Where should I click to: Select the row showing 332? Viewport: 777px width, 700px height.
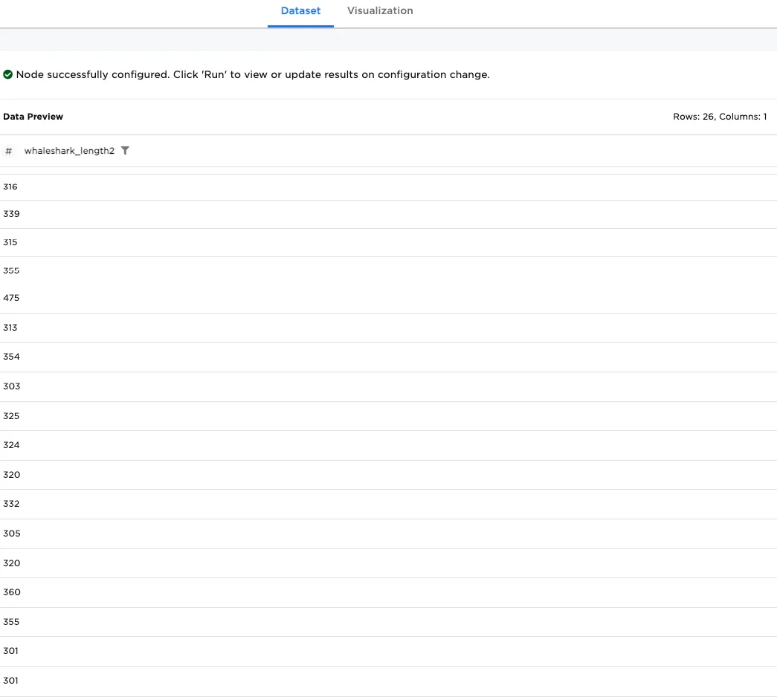point(11,504)
